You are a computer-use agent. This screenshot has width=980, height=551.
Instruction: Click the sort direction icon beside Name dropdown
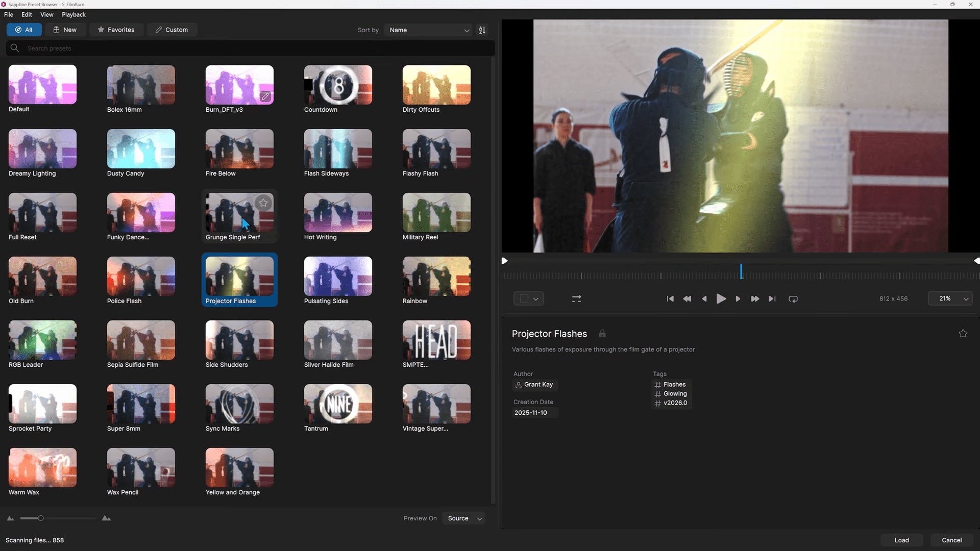[x=482, y=30]
